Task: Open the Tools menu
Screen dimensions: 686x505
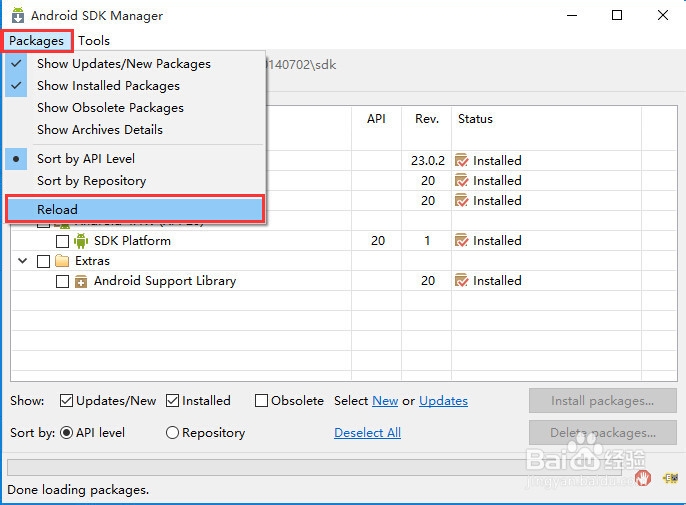Action: (94, 41)
